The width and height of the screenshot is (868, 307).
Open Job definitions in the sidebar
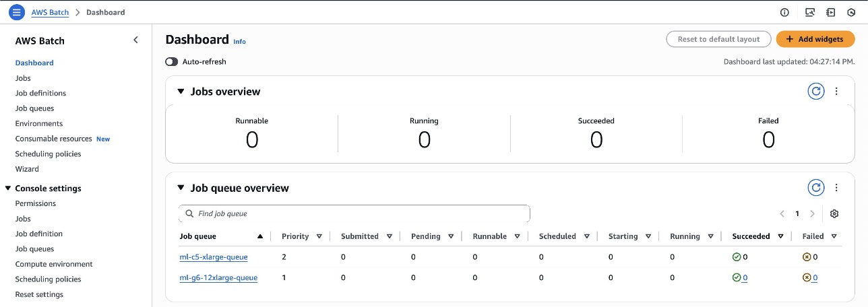point(40,93)
